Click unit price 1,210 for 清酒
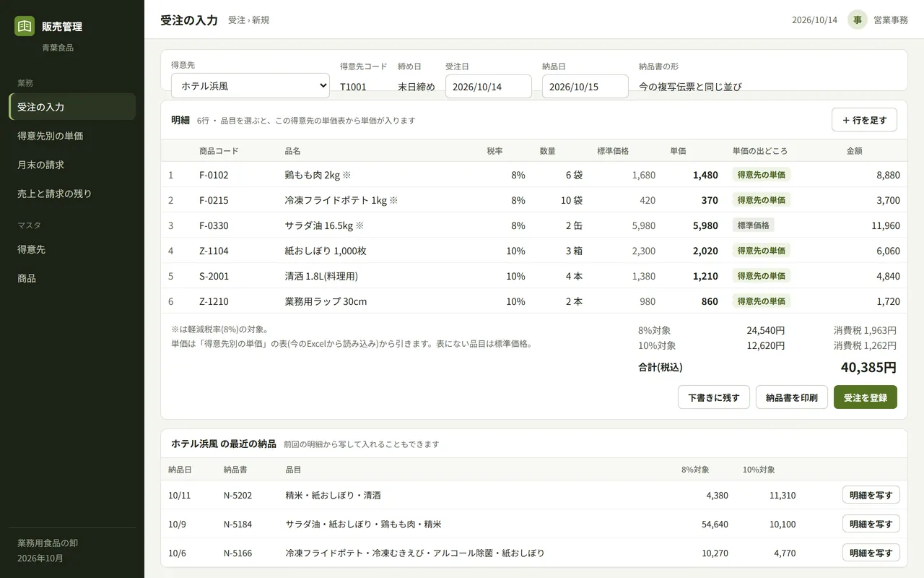 click(x=705, y=276)
